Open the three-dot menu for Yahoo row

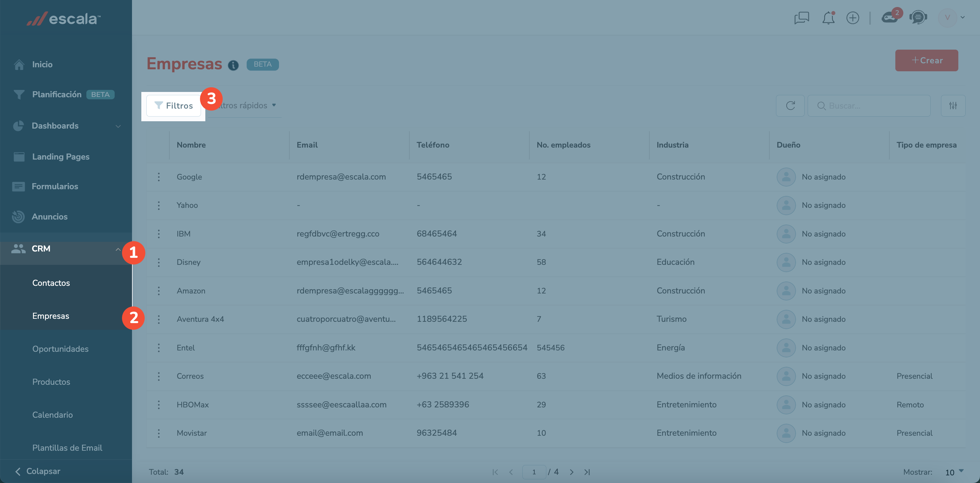[159, 206]
